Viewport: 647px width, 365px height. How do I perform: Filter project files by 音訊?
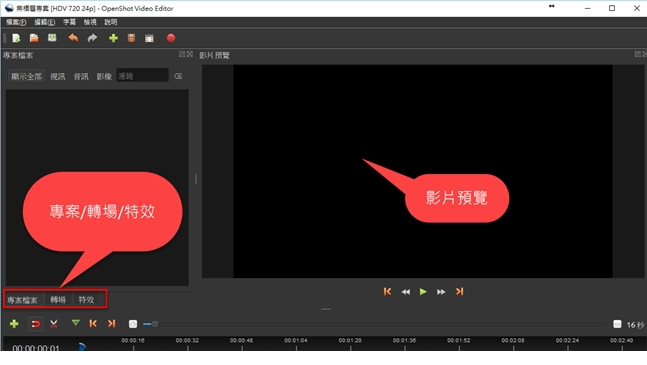coord(81,76)
